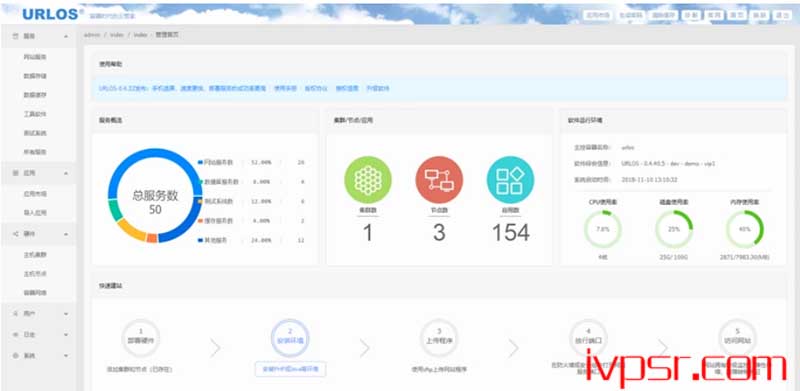Click green legend square beside 8.00%

click(201, 182)
